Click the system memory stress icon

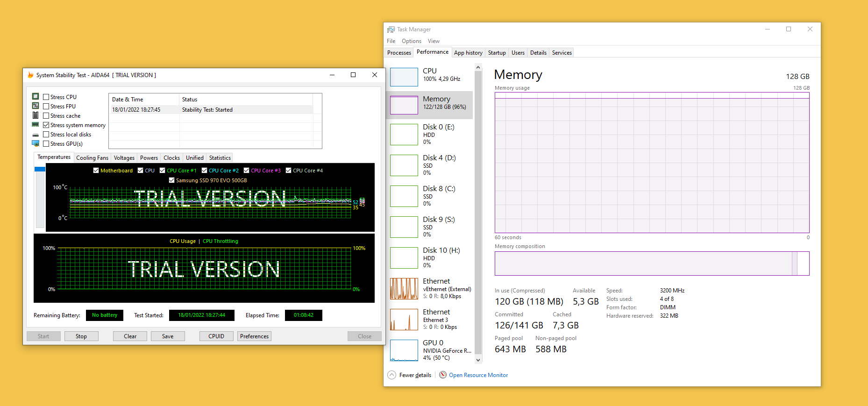click(36, 125)
